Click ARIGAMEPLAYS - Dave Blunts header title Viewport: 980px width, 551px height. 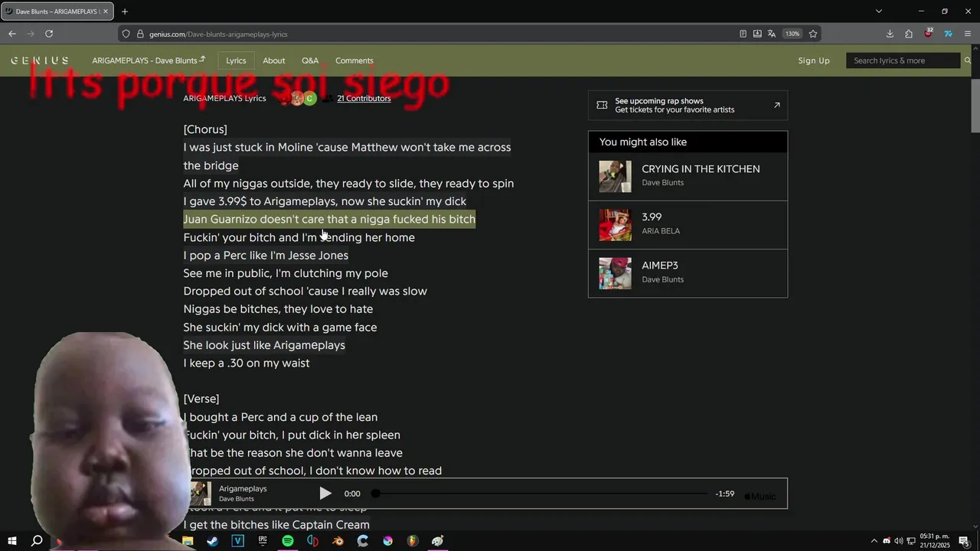pos(149,60)
